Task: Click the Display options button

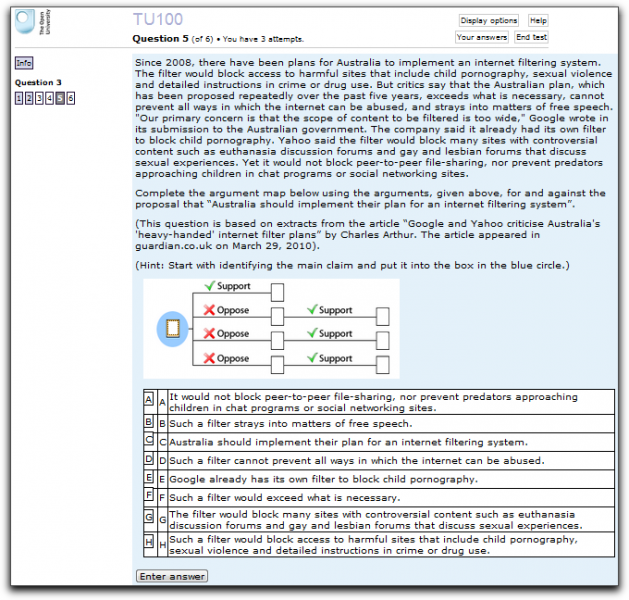Action: [x=488, y=21]
